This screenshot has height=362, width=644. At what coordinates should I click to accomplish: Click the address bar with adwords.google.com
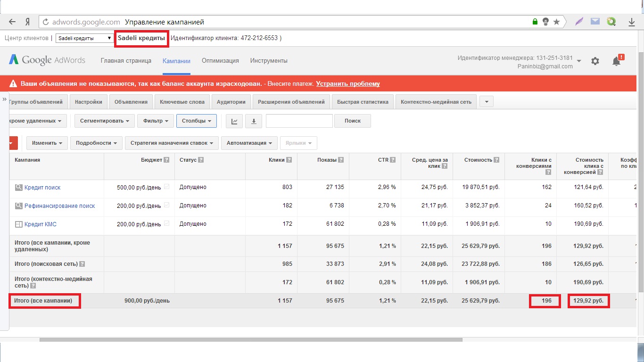[302, 22]
